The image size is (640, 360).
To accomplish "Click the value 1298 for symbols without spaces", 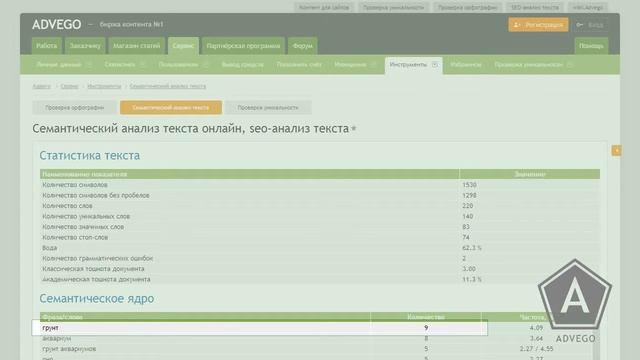I will [469, 196].
